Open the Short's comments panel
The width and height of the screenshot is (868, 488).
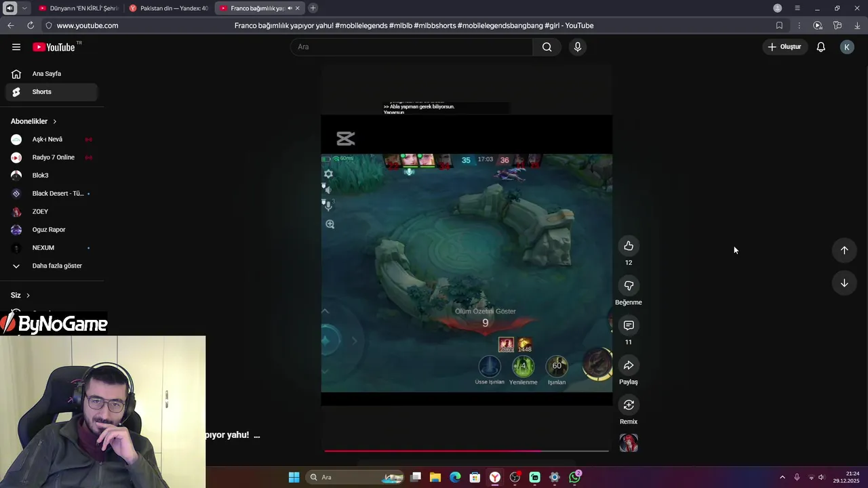tap(629, 325)
